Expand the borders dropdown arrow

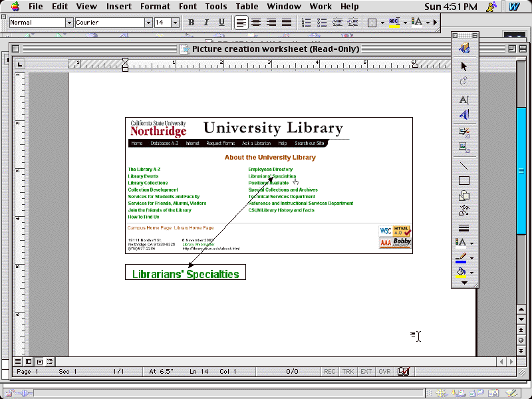[x=382, y=23]
